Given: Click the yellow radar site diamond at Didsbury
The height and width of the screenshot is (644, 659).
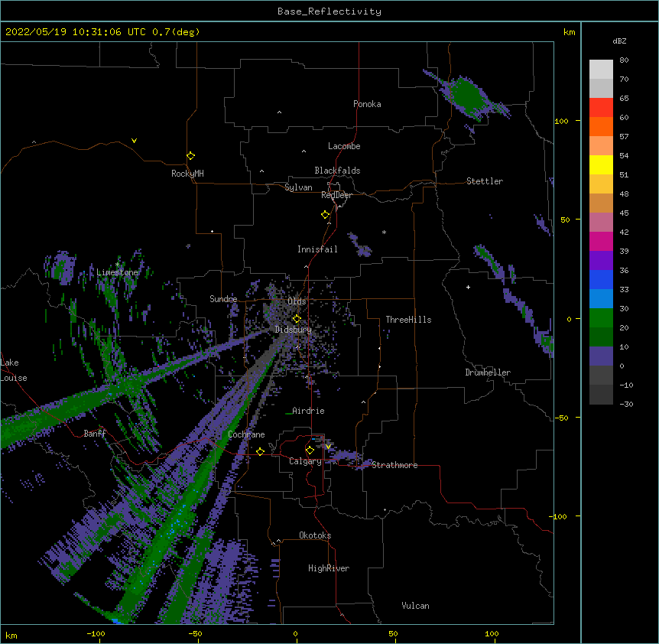Looking at the screenshot, I should pos(297,319).
